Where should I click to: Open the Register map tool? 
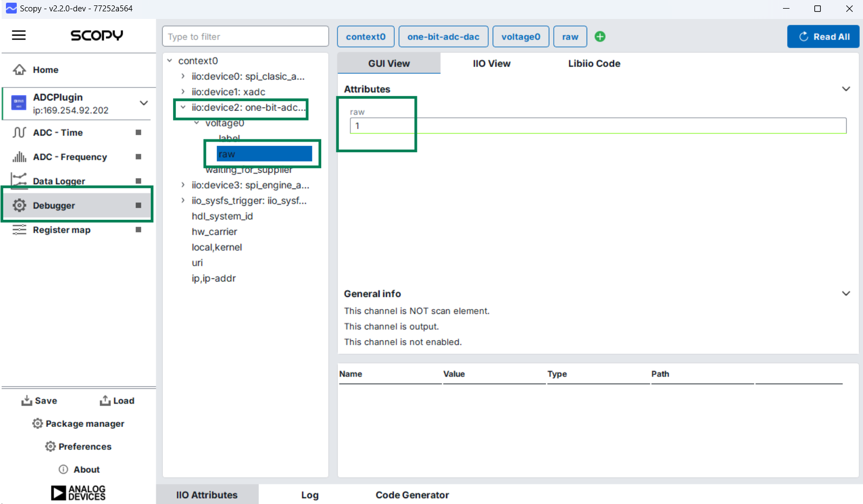(x=62, y=230)
